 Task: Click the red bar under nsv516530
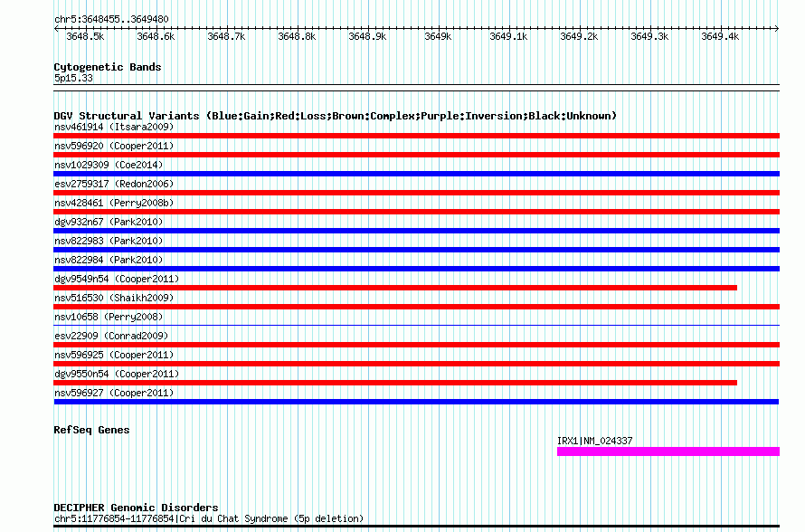click(416, 307)
